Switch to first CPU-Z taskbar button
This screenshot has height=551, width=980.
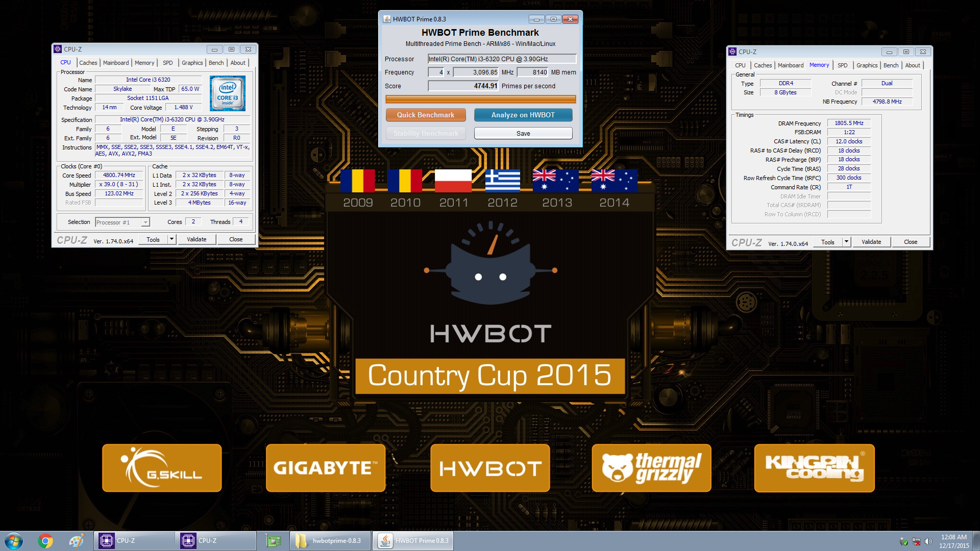(134, 541)
